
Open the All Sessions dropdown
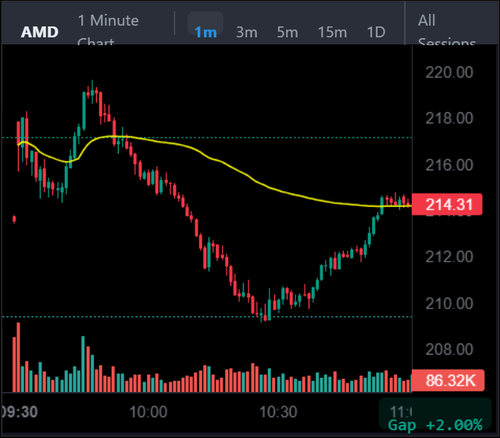click(447, 29)
